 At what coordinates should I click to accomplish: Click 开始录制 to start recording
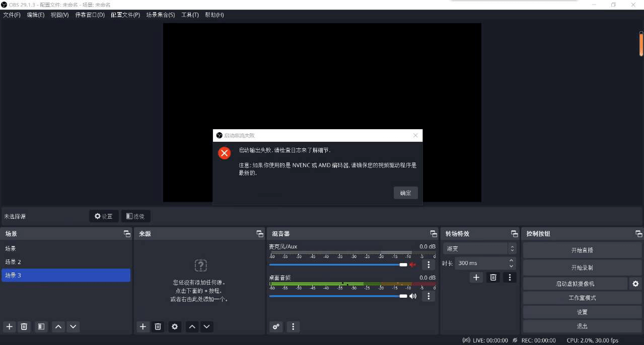582,267
